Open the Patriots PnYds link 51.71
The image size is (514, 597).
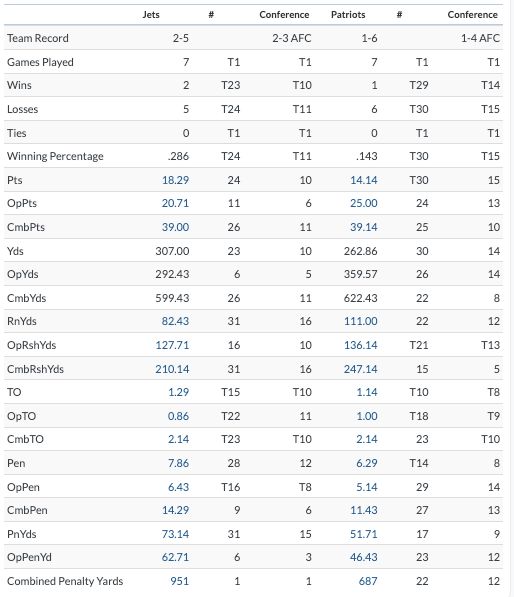364,534
